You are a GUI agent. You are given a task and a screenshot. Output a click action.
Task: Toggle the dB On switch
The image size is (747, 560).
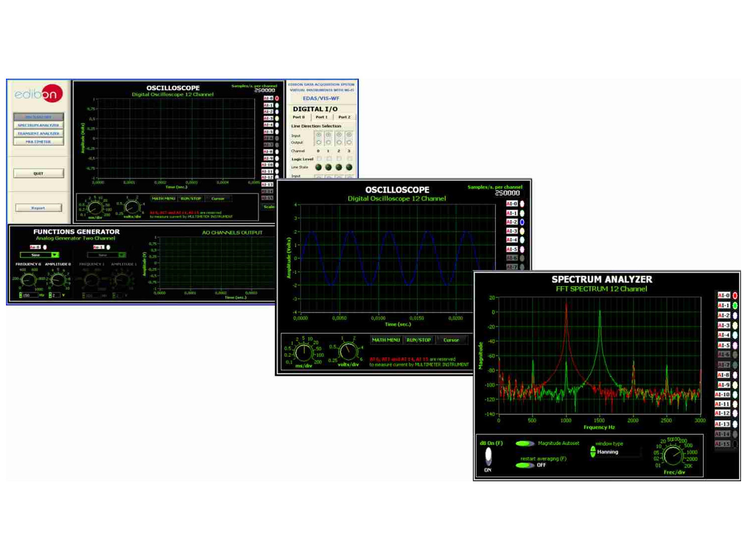pos(488,455)
